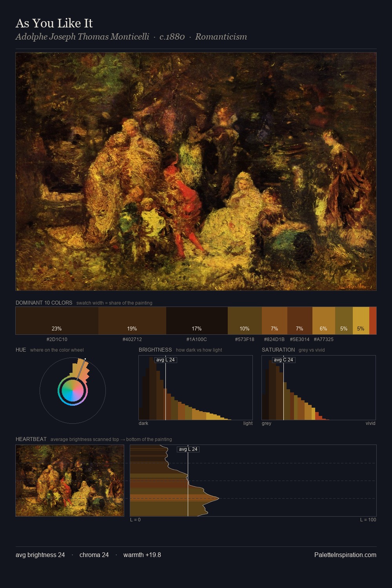Select artist name Adolphe Joseph Thomas Monticelli

[x=82, y=37]
